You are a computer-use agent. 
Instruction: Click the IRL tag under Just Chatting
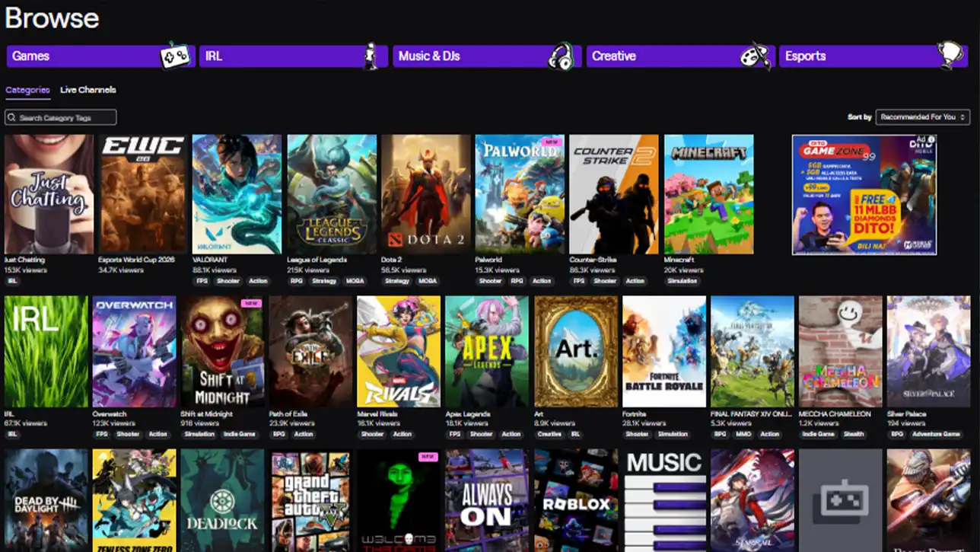pyautogui.click(x=12, y=281)
